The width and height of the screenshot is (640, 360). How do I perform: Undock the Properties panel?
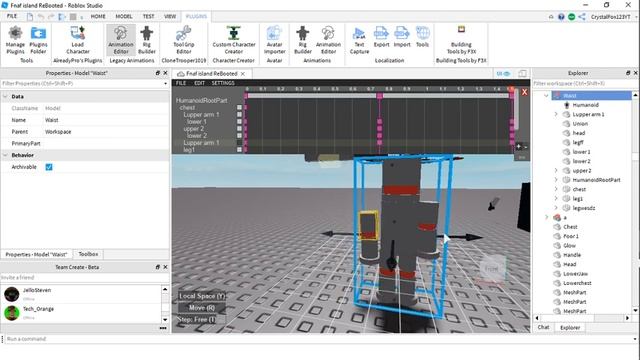click(158, 73)
